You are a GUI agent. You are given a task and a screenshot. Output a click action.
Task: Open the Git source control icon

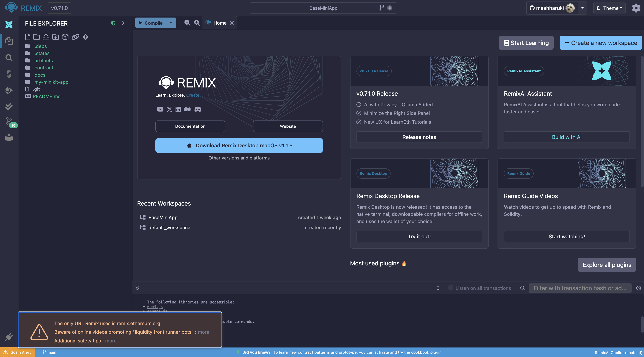tap(9, 121)
